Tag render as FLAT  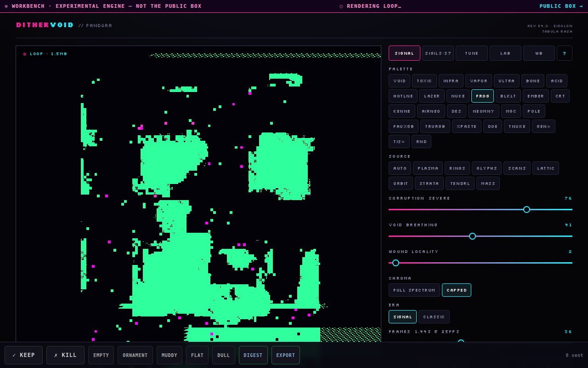197,355
